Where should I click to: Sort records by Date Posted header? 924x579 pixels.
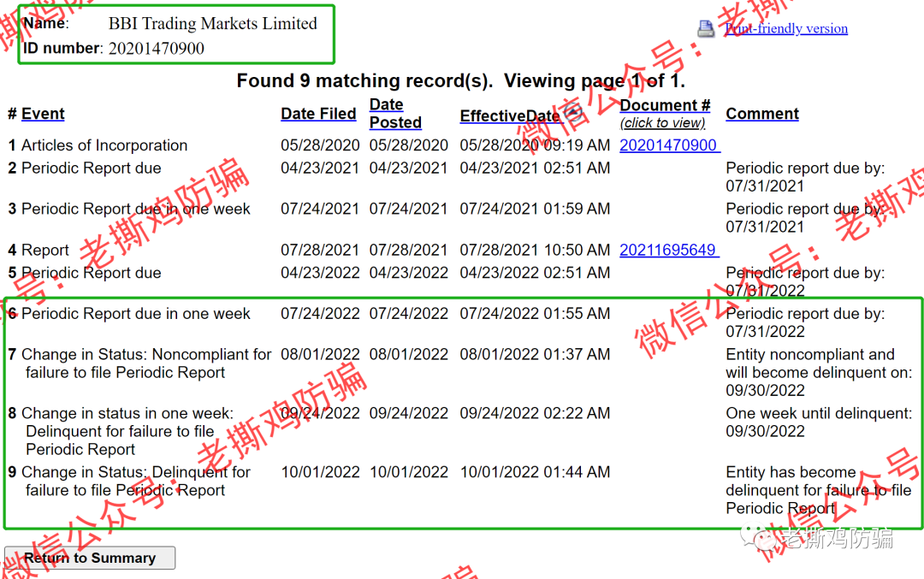[x=394, y=113]
